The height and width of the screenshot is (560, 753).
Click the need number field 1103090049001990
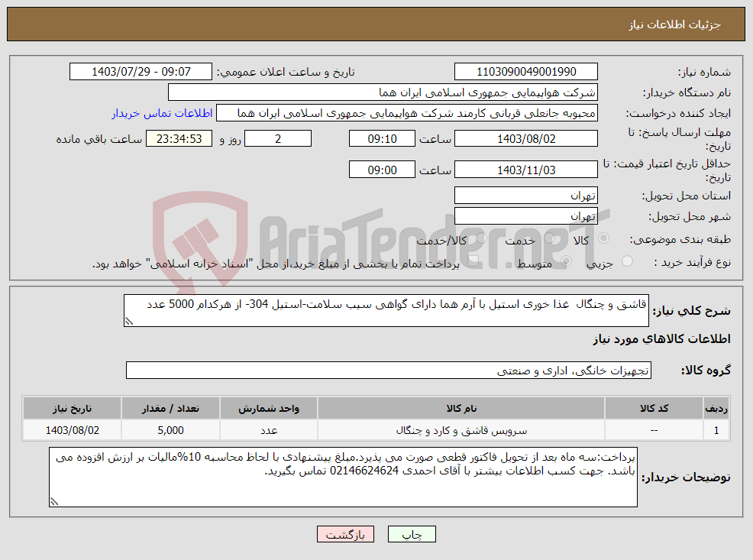pyautogui.click(x=526, y=72)
